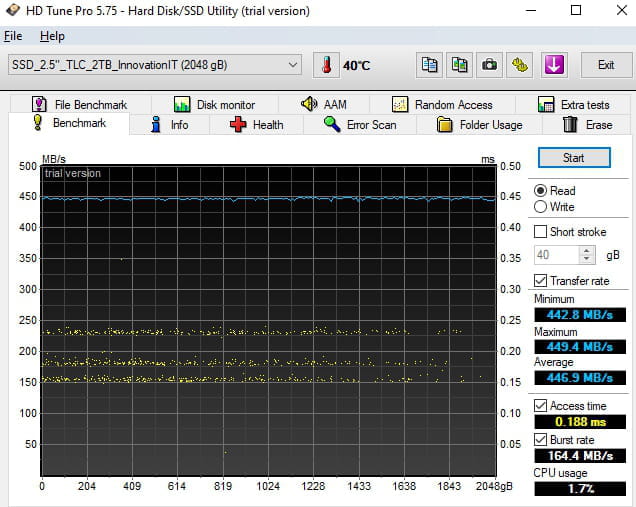Click the red cross Health icon

[x=238, y=124]
